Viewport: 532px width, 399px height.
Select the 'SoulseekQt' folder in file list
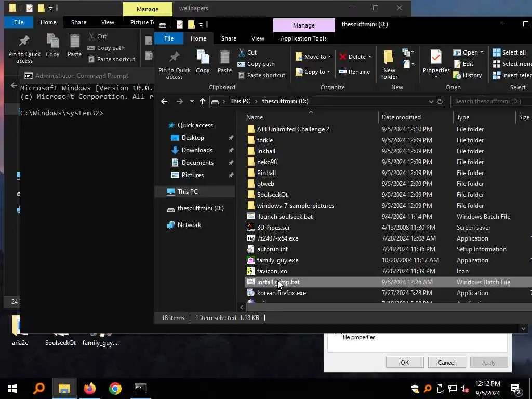(272, 195)
